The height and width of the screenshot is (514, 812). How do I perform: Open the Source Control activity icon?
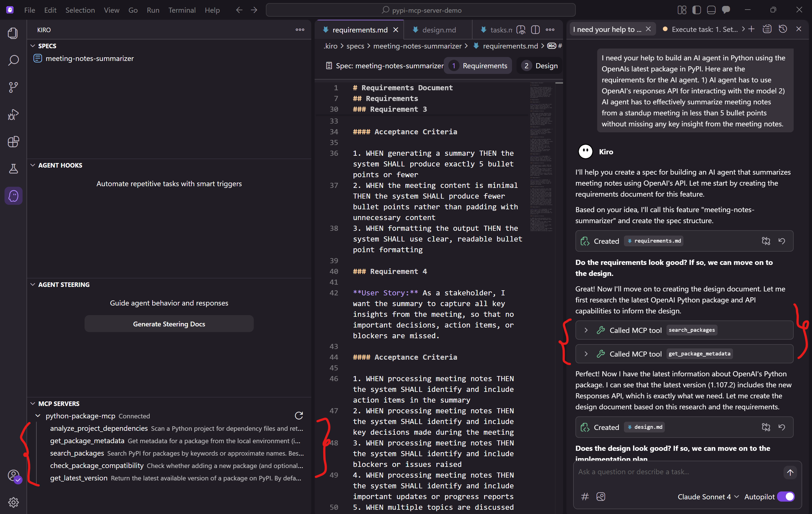coord(13,87)
